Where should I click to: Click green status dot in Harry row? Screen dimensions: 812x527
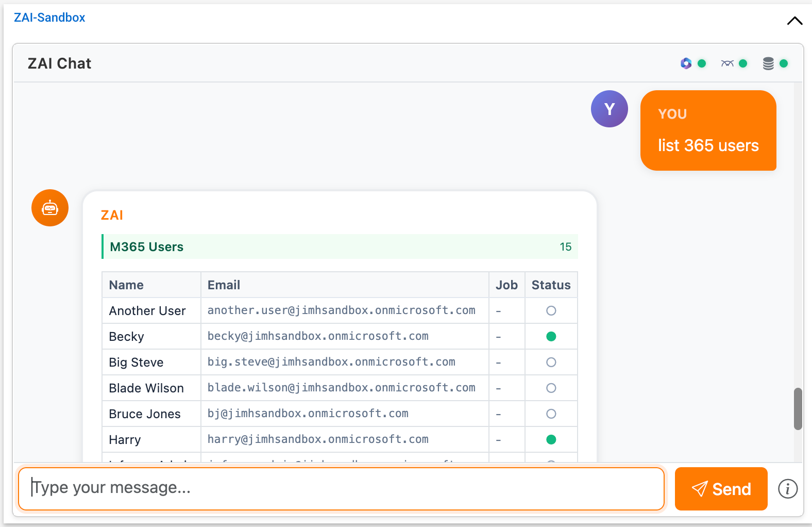[x=551, y=440]
